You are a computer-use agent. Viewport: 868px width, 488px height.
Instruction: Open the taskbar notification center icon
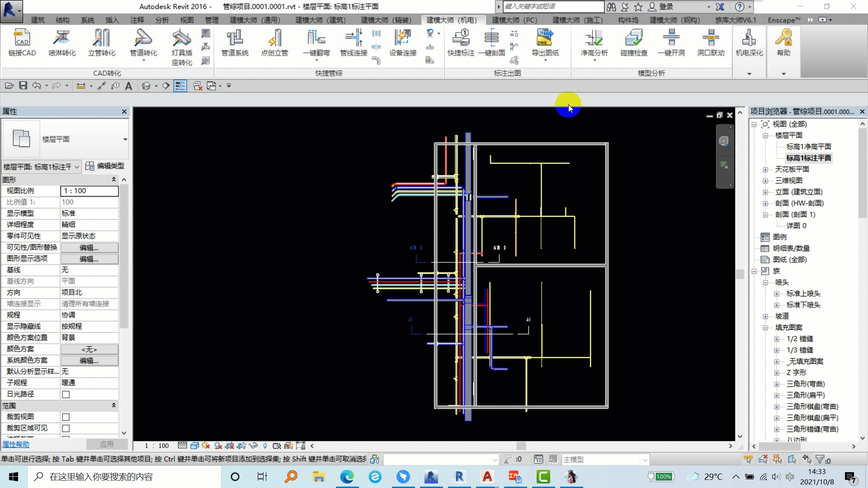pos(850,477)
